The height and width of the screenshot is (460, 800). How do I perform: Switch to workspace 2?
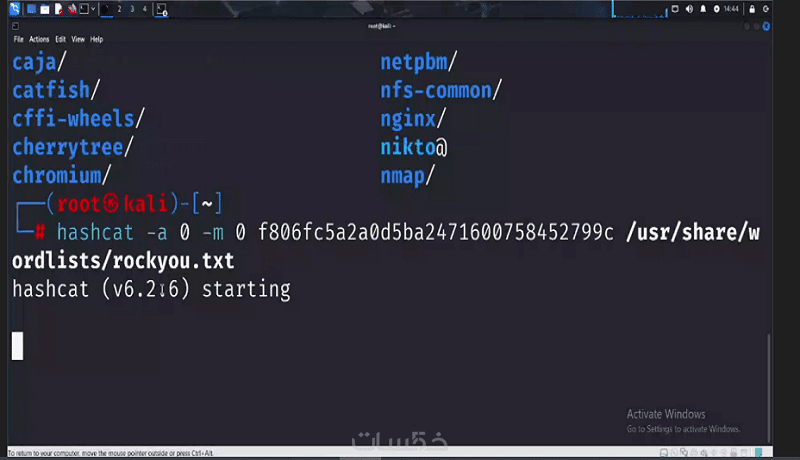[x=119, y=9]
